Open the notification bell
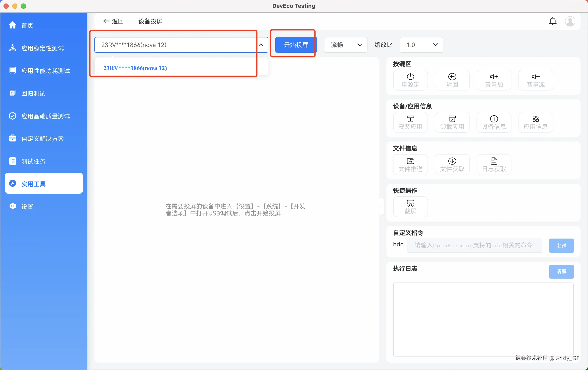The height and width of the screenshot is (370, 588). (553, 21)
